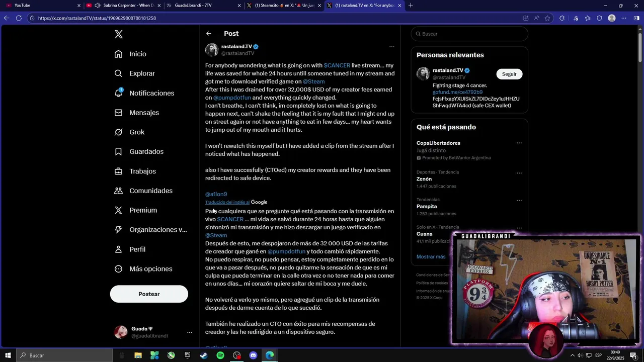Switch to the Steamcito en X tab
The height and width of the screenshot is (362, 644).
(x=283, y=6)
